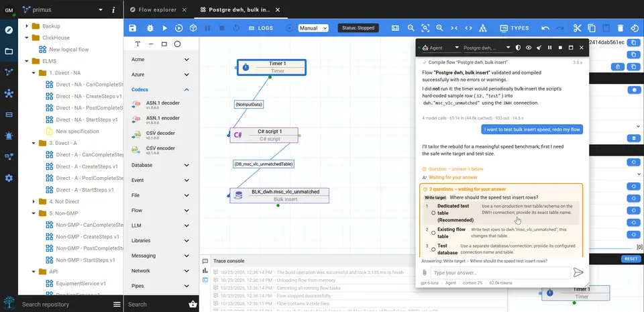Screen dimensions: 644x312
Task: Start the flow with the play icon
Action: pyautogui.click(x=165, y=28)
